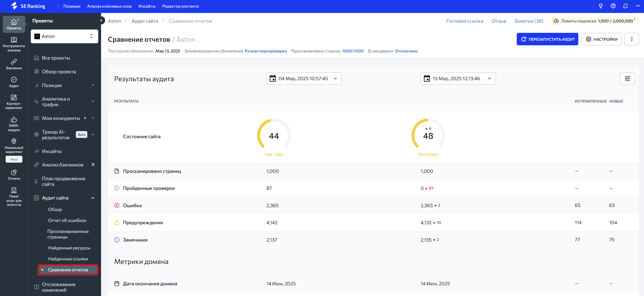Image resolution: width=644 pixels, height=296 pixels.
Task: Open the notifications bell
Action: click(625, 6)
